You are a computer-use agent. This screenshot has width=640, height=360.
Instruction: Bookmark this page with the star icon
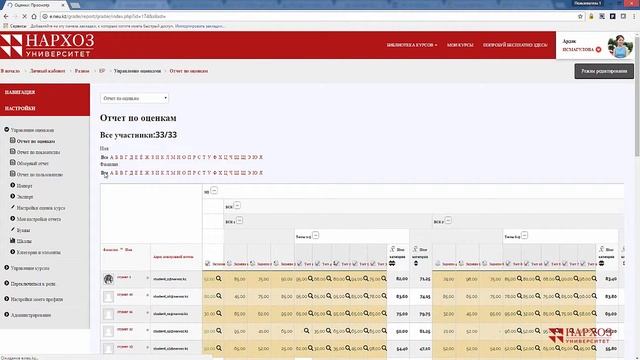click(580, 16)
